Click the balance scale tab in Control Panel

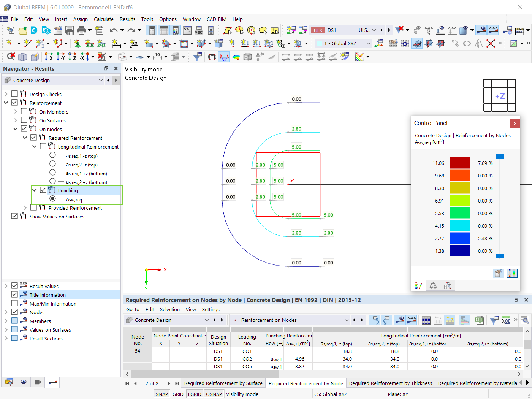click(433, 286)
